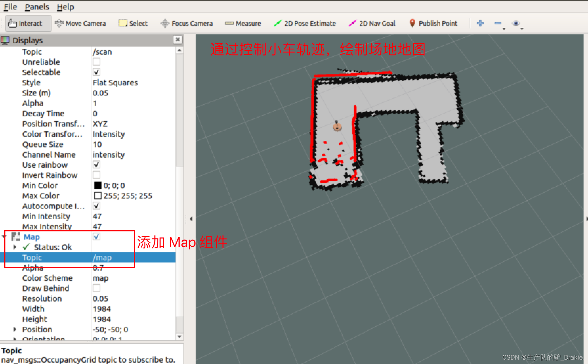The image size is (588, 364).
Task: Disable the Map display checkbox
Action: [97, 236]
